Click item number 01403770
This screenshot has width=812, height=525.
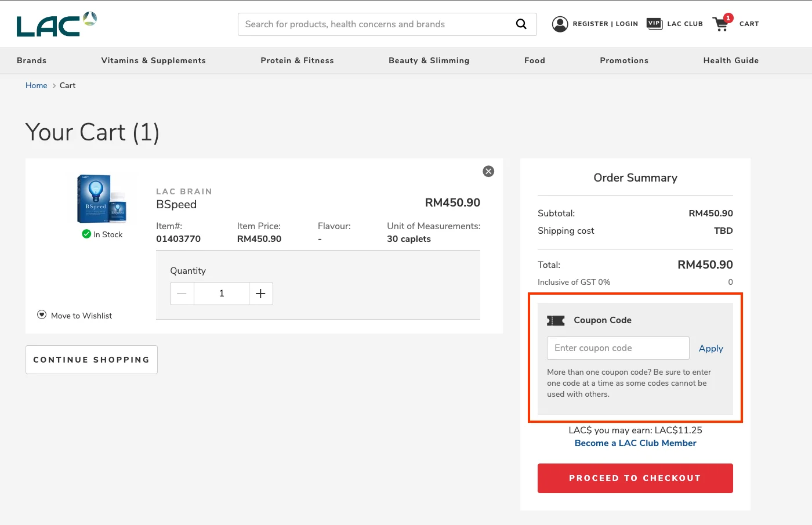point(178,239)
